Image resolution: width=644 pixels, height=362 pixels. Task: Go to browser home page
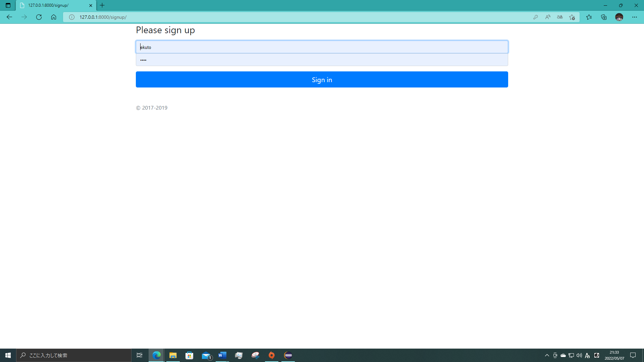pos(54,17)
